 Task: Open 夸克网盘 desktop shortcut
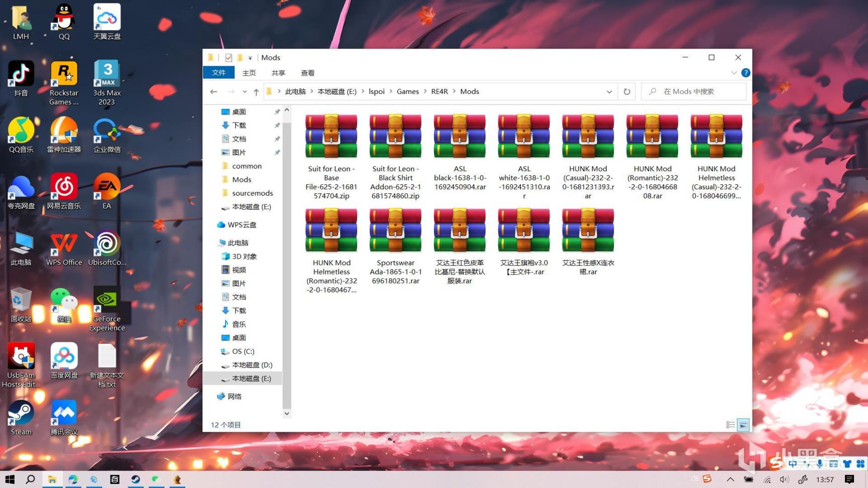21,191
